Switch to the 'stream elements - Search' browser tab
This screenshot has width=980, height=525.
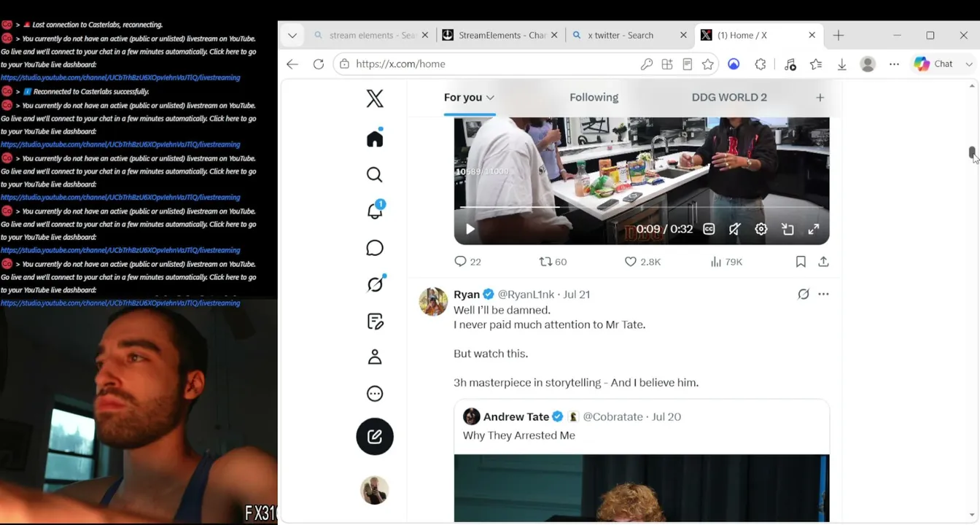coord(372,35)
